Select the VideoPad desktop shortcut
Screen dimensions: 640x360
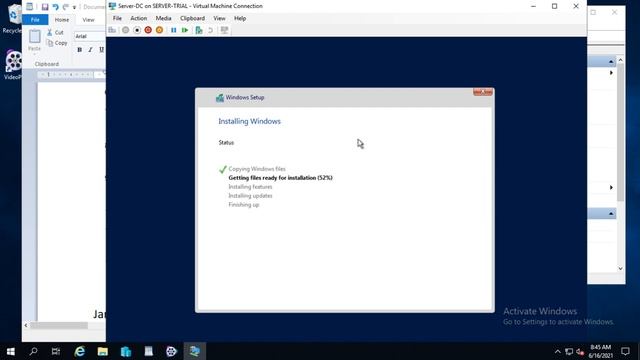pyautogui.click(x=13, y=64)
